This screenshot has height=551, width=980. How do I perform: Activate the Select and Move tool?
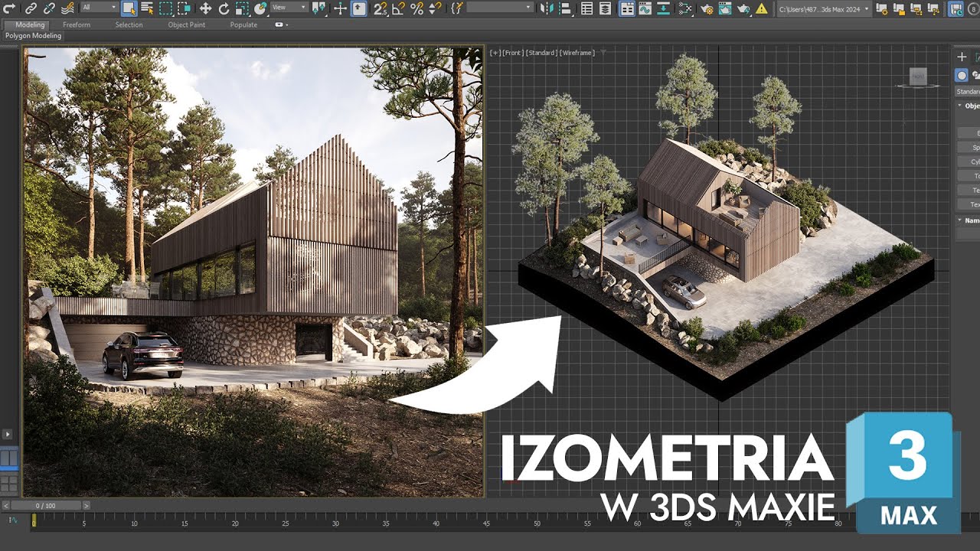click(x=205, y=8)
